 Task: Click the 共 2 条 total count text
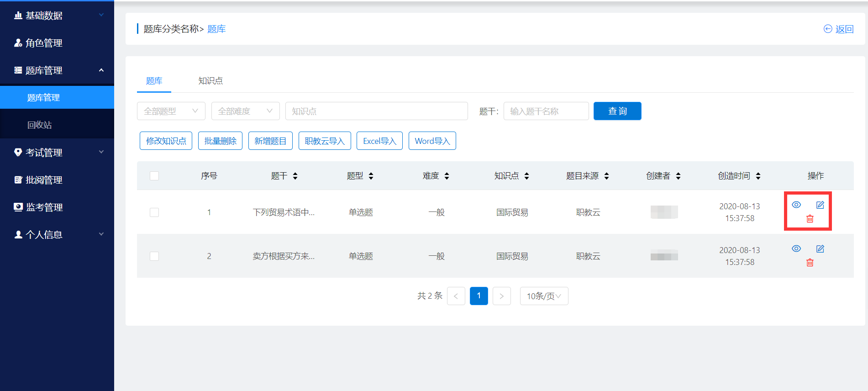coord(430,296)
